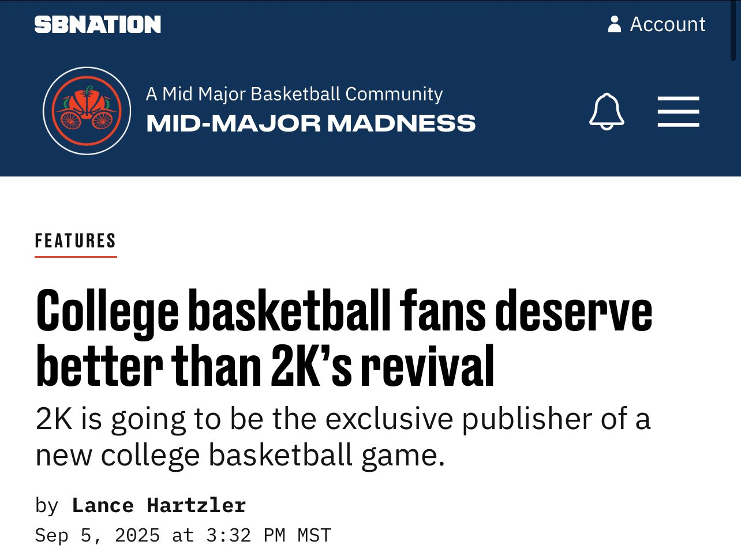The width and height of the screenshot is (741, 560).
Task: Expand the hamburger navigation menu
Action: click(678, 111)
